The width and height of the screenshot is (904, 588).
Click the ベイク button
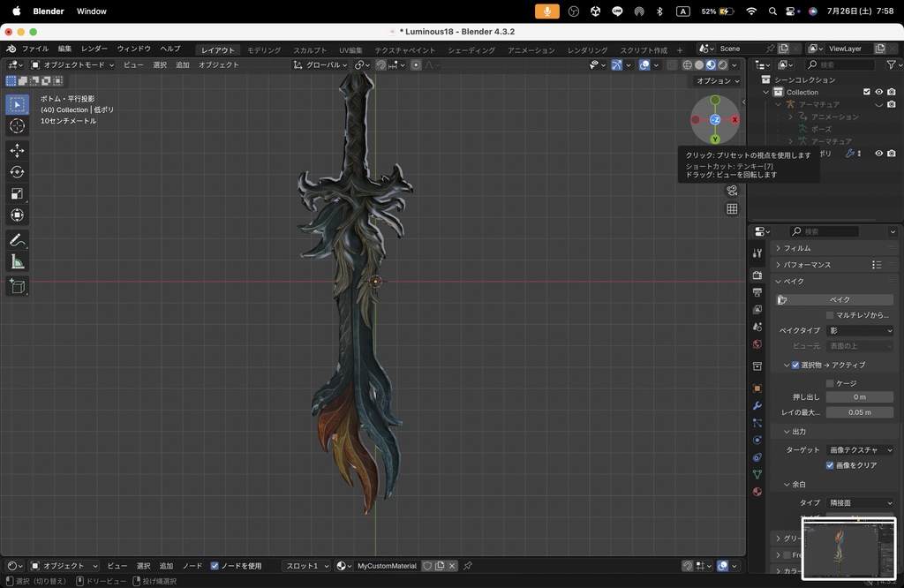point(840,300)
